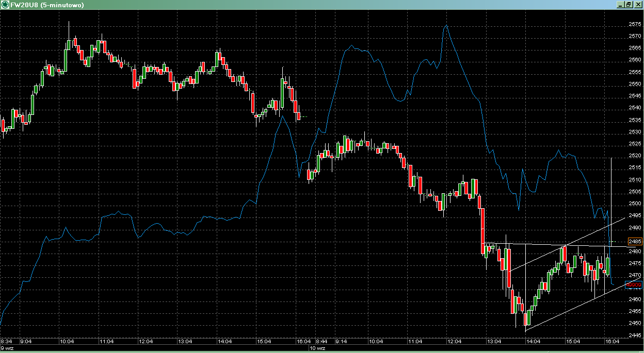
Task: Click the 10:04 time label of 9 wrz session
Action: (66, 342)
